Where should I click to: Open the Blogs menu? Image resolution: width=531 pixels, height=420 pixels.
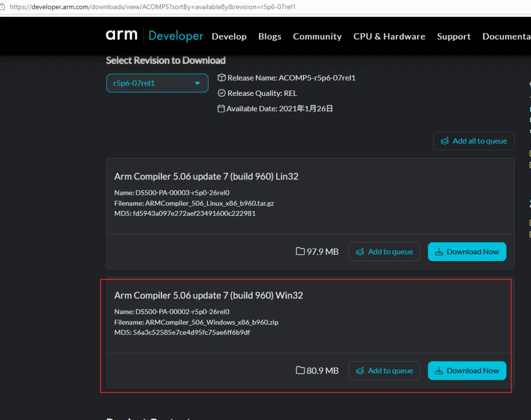[x=269, y=36]
